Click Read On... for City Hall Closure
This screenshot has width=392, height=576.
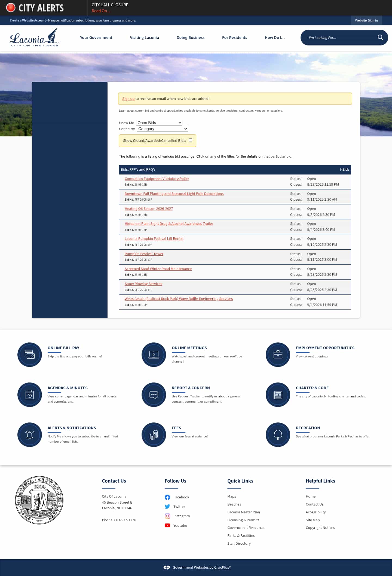101,11
